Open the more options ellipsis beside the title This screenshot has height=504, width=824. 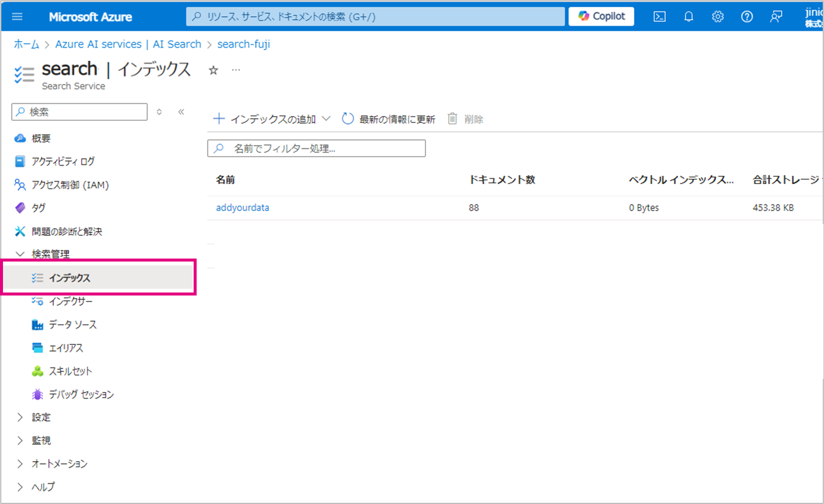click(x=236, y=70)
